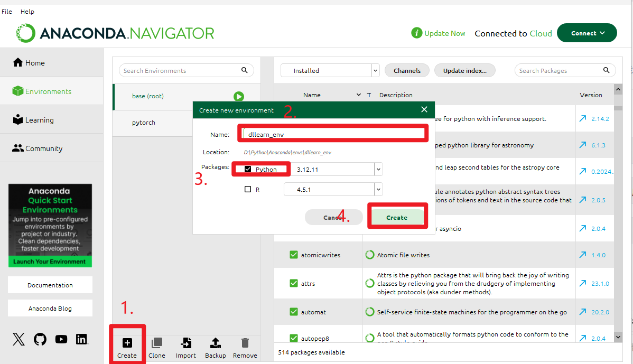
Task: Click the Update index... button
Action: pyautogui.click(x=464, y=70)
